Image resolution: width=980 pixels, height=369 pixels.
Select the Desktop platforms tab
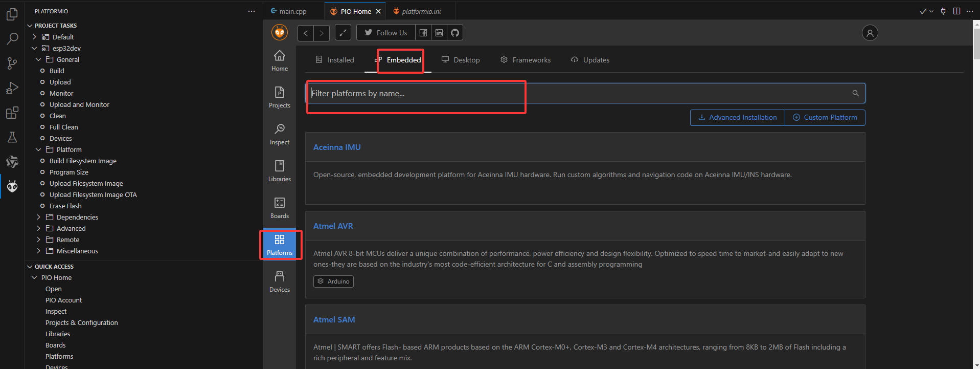(461, 60)
